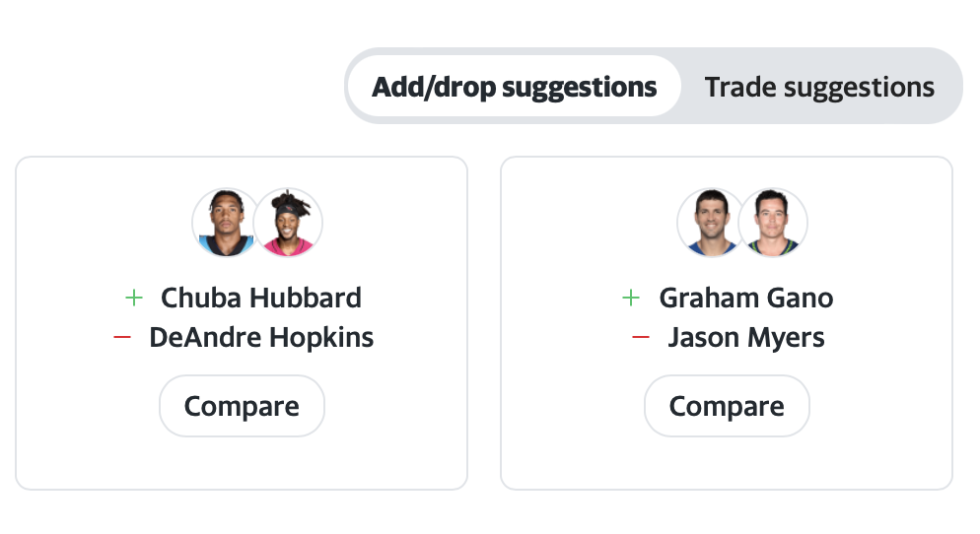This screenshot has width=980, height=534.
Task: Open the Trade suggestions tab
Action: [x=819, y=87]
